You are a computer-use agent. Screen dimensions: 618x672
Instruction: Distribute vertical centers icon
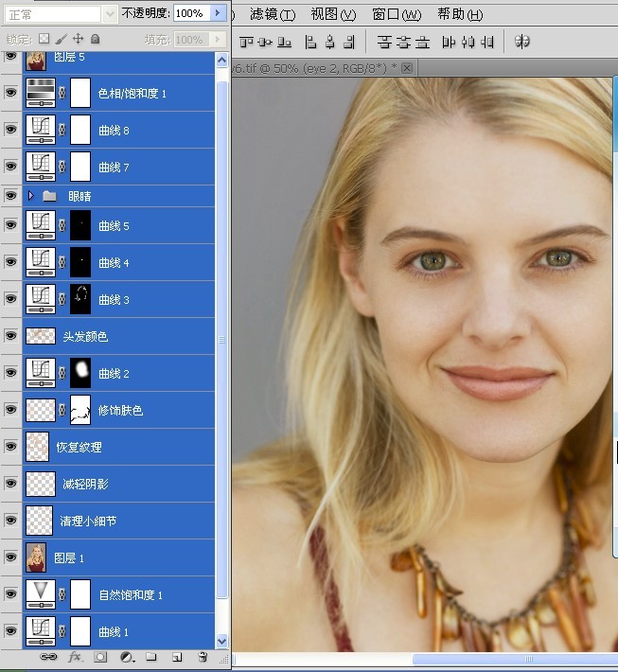[x=403, y=42]
